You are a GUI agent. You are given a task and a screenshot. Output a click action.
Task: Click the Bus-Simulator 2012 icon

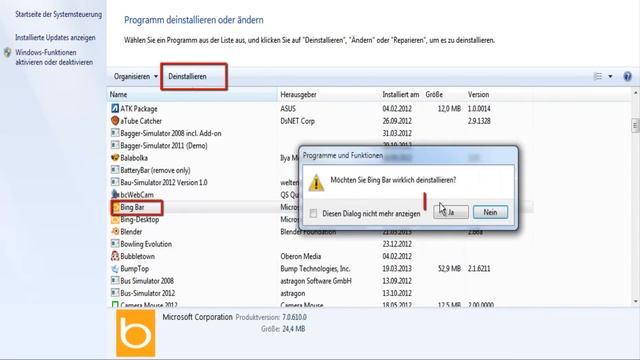pyautogui.click(x=115, y=293)
